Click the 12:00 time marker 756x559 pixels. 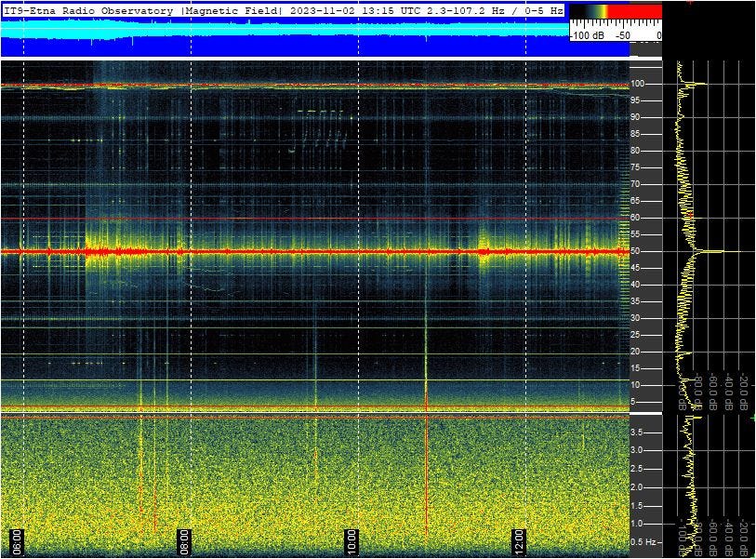[518, 541]
